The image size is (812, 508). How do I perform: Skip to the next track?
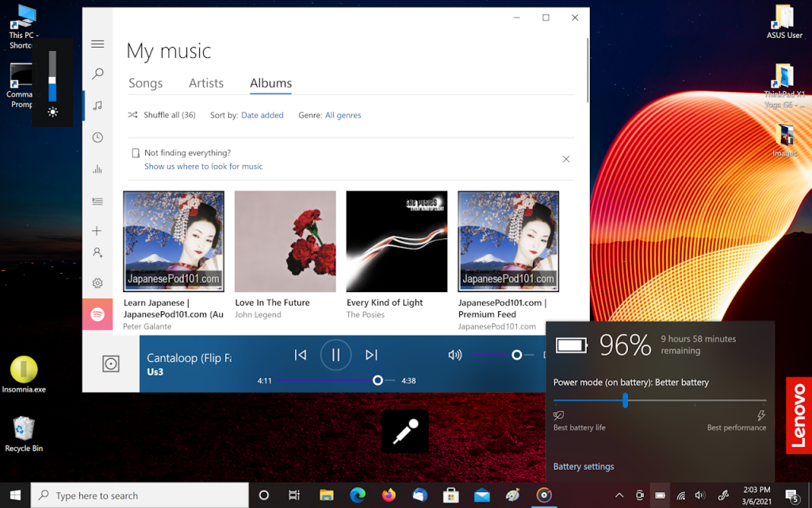coord(371,355)
